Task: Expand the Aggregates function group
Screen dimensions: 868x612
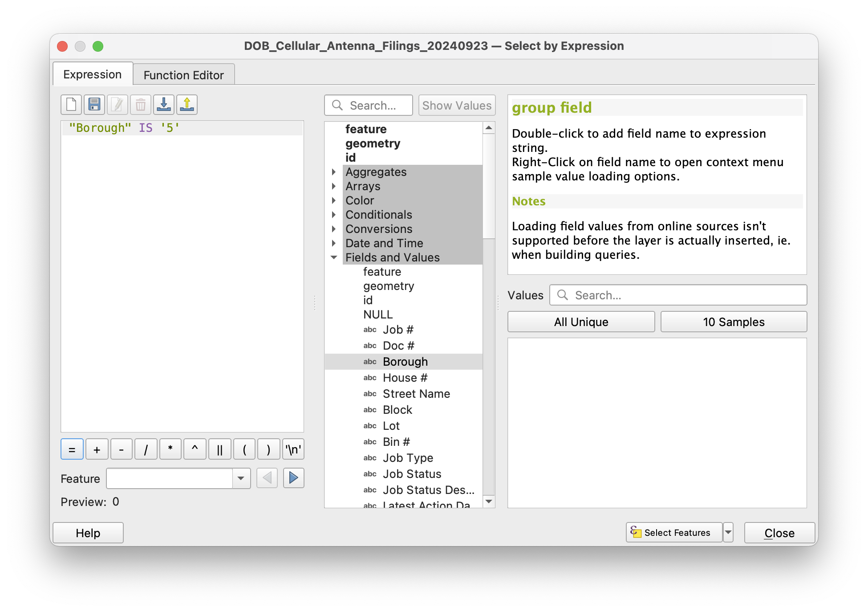Action: (334, 172)
